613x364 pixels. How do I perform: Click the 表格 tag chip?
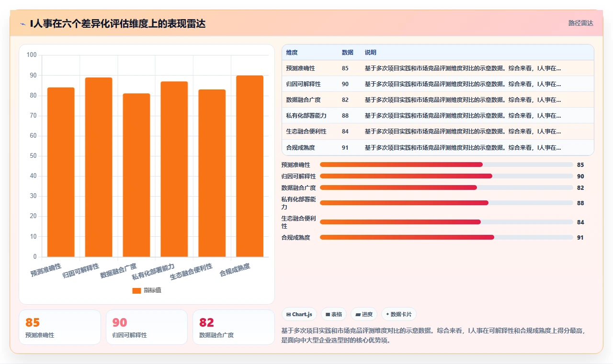[334, 314]
